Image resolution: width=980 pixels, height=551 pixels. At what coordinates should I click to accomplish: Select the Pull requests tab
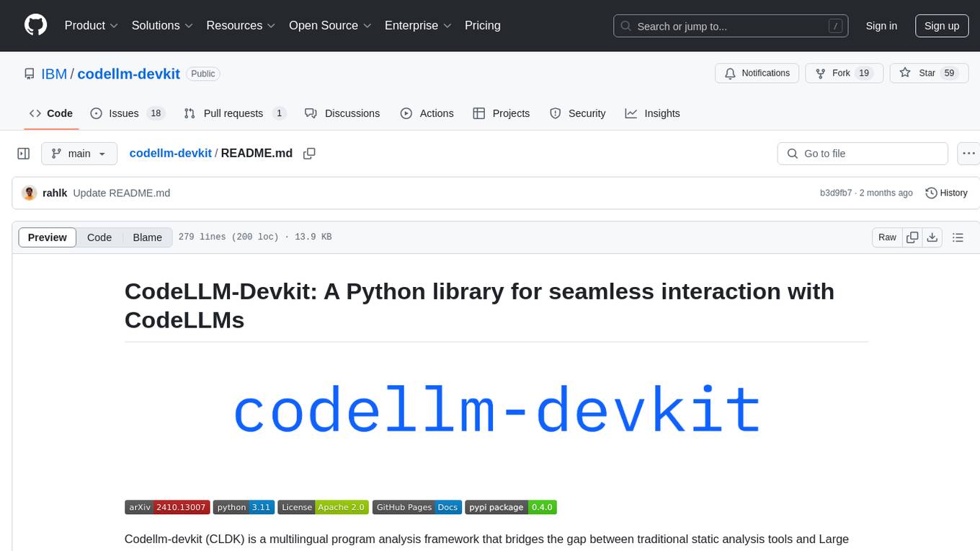pos(235,113)
